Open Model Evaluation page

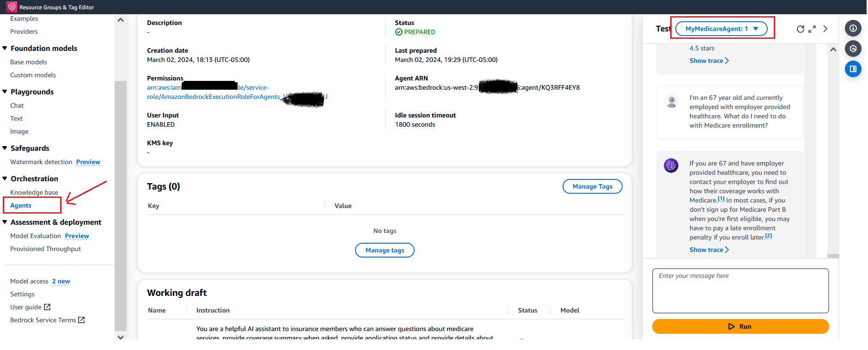(36, 236)
